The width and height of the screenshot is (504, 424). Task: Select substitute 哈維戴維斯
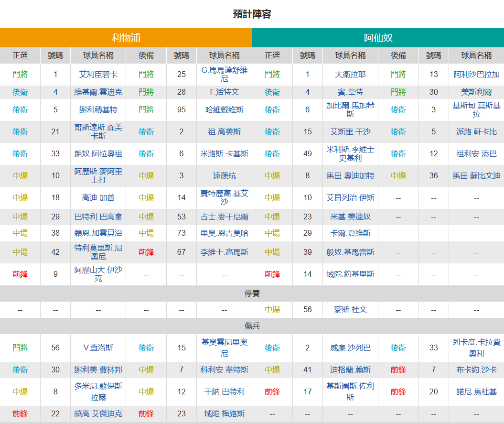(225, 109)
